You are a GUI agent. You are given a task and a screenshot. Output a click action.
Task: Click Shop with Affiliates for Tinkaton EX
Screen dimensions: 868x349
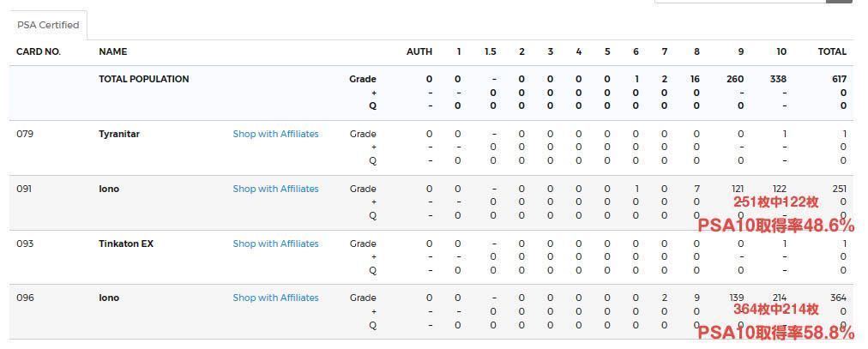(275, 244)
